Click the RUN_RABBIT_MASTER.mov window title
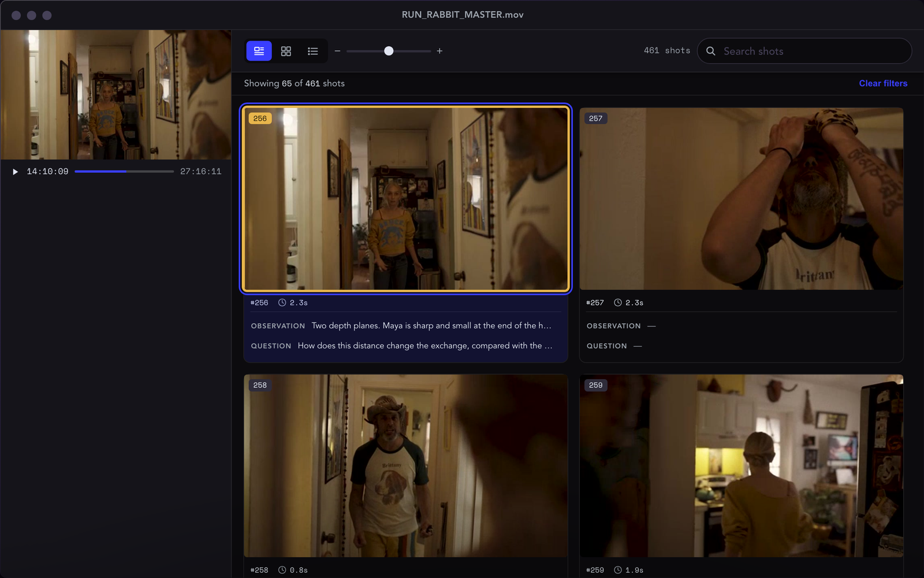The image size is (924, 578). (x=463, y=14)
